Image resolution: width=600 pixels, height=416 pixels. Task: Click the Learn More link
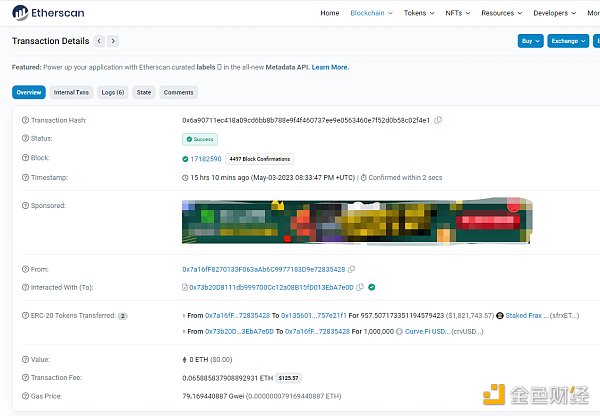(330, 67)
